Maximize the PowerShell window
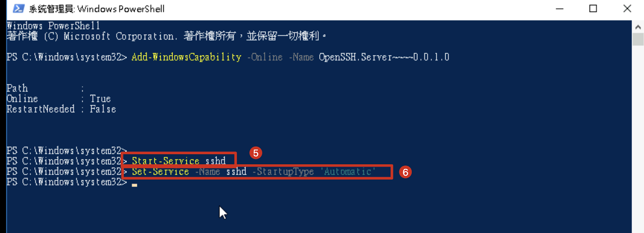Screen dimensions: 644x233 (593, 8)
